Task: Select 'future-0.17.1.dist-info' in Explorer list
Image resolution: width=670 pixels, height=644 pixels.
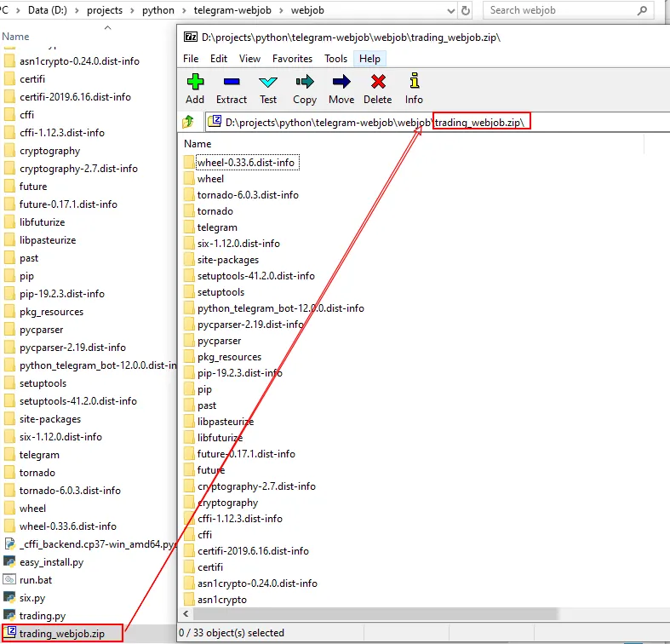Action: coord(68,204)
